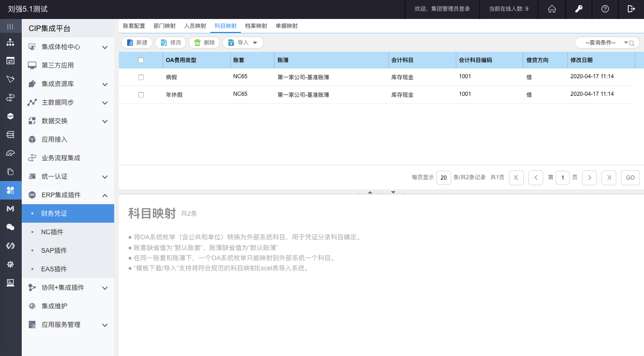The width and height of the screenshot is (644, 356).
Task: Switch to the 单据映射 tab
Action: [x=287, y=26]
